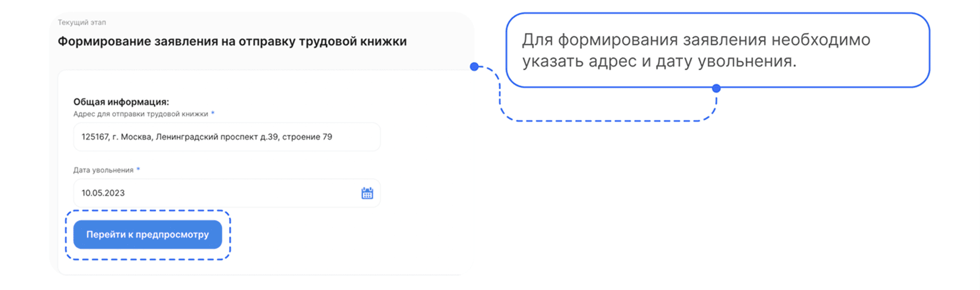Click tooltip line "Для формирования заявления необходимо"
980x290 pixels.
(695, 40)
